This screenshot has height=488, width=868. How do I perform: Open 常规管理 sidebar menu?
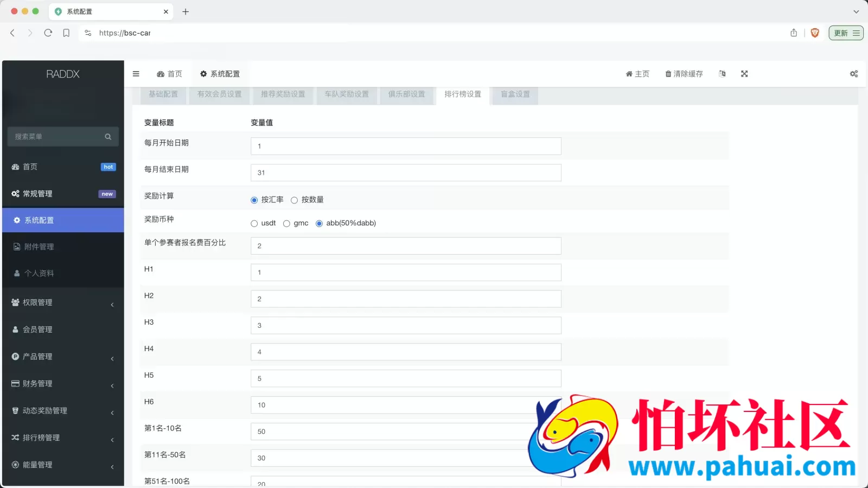pos(63,194)
